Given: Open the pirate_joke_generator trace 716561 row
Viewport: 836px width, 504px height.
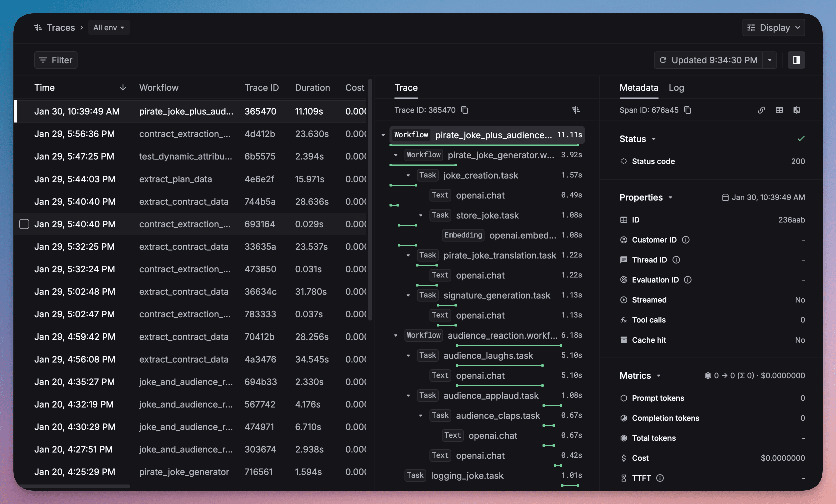Looking at the screenshot, I should 190,472.
